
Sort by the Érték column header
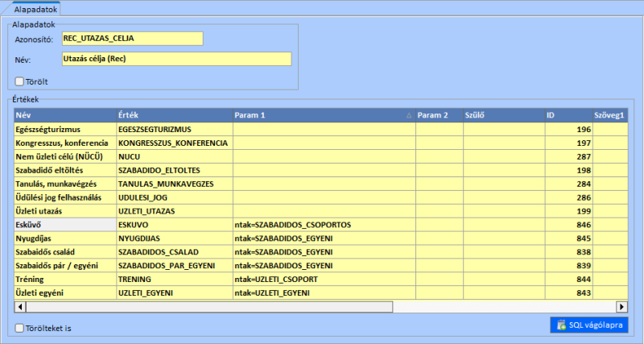173,115
